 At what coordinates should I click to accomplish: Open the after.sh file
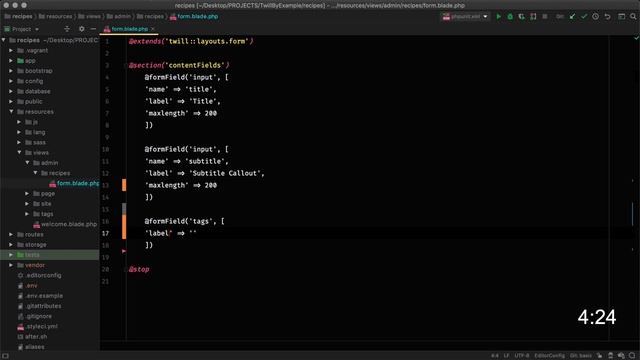32,336
